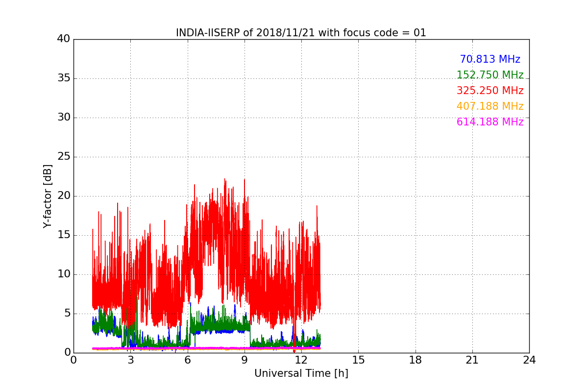Click the y-axis tick label 40
Screen dimensions: 588x392
64,39
